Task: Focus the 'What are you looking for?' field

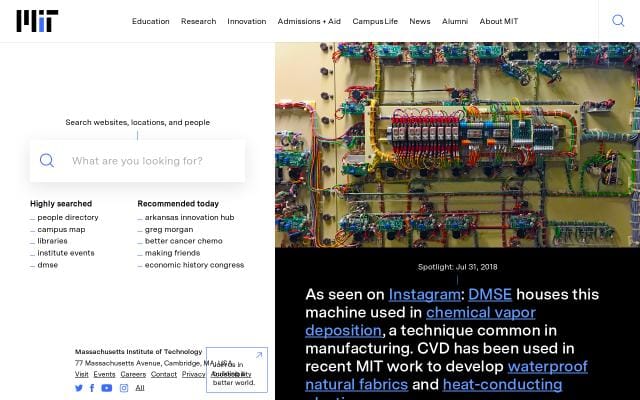Action: (x=150, y=161)
